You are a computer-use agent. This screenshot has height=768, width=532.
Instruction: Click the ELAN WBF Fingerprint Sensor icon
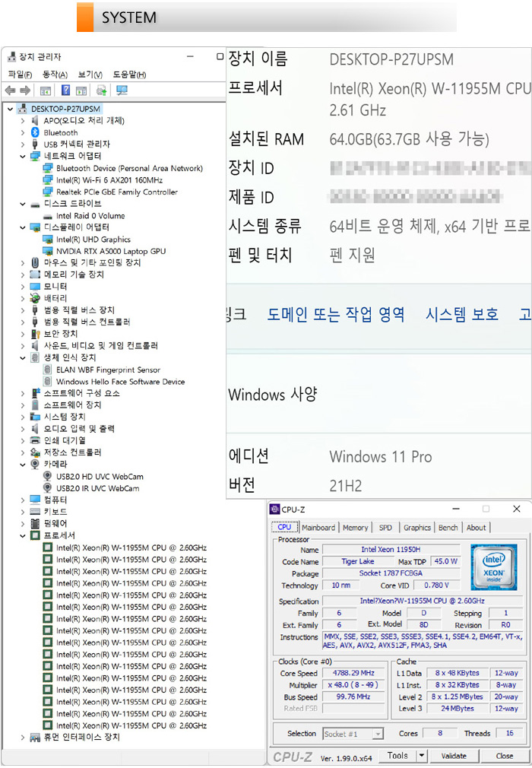(x=47, y=370)
